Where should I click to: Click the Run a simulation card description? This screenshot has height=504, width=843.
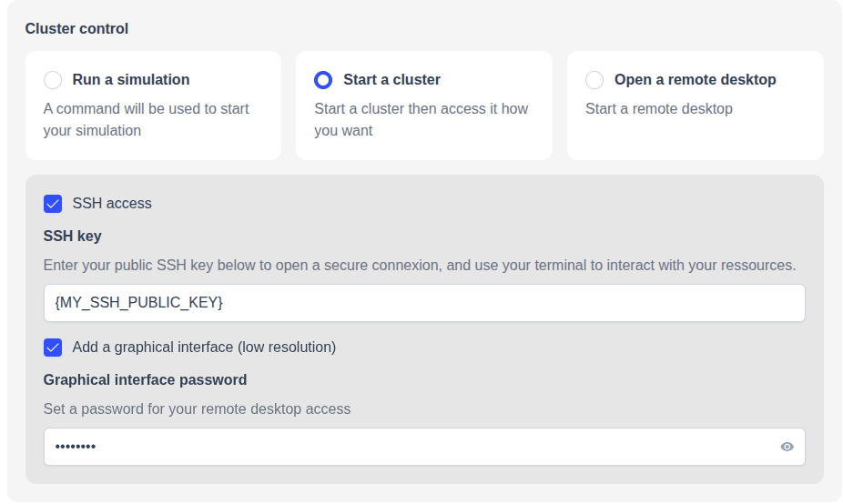(x=146, y=119)
